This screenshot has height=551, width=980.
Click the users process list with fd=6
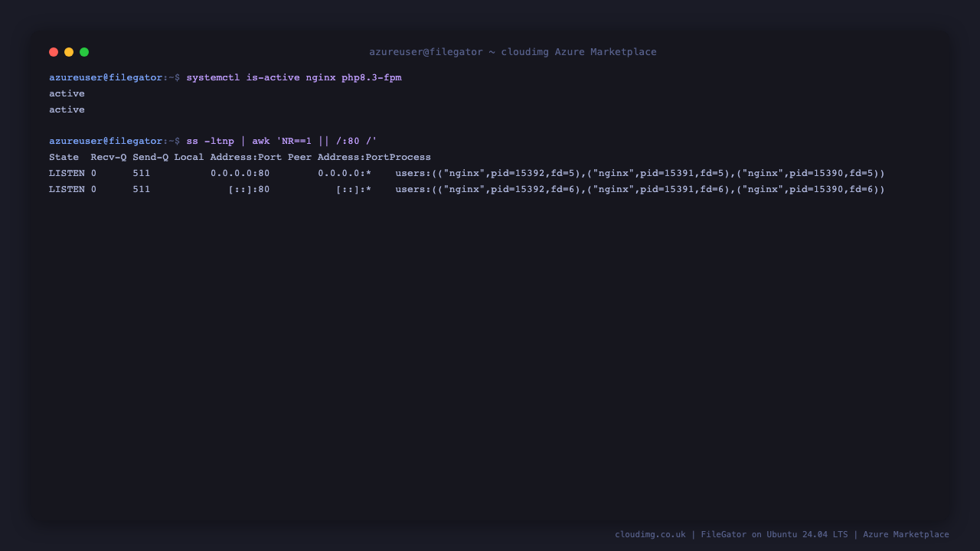pos(640,189)
